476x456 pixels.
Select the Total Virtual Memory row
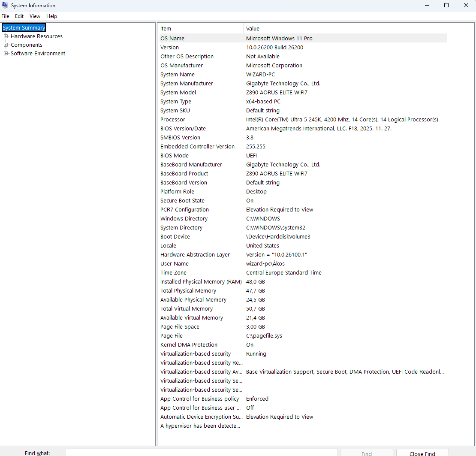click(303, 308)
